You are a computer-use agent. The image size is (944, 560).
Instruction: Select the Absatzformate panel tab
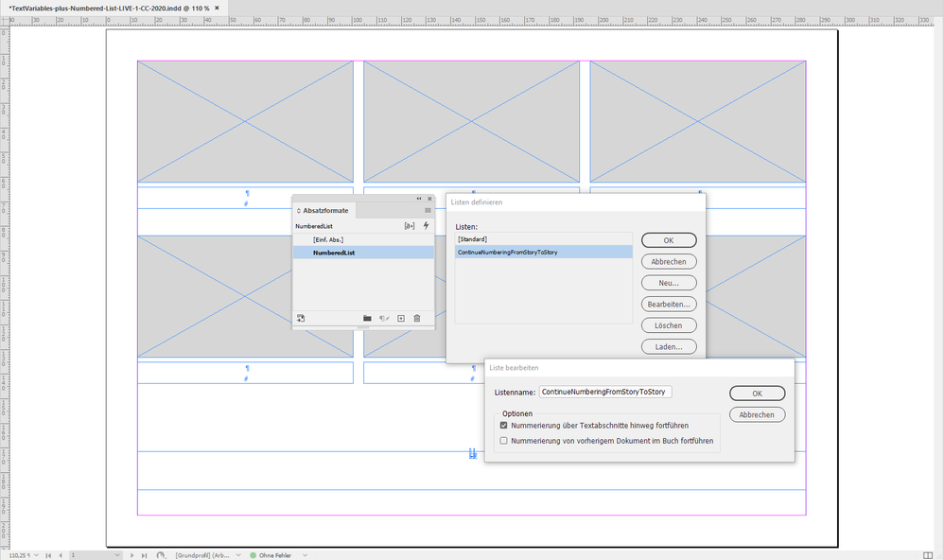[x=325, y=211]
